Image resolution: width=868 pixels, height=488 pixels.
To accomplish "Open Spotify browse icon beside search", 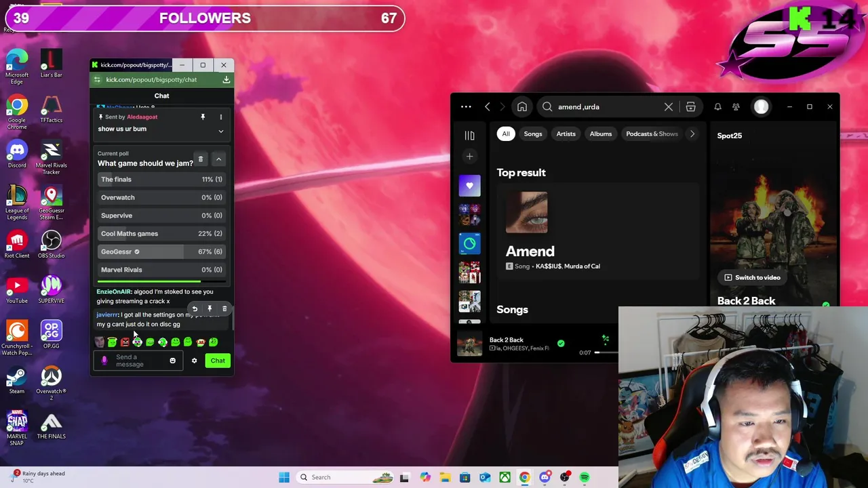I will [x=690, y=106].
